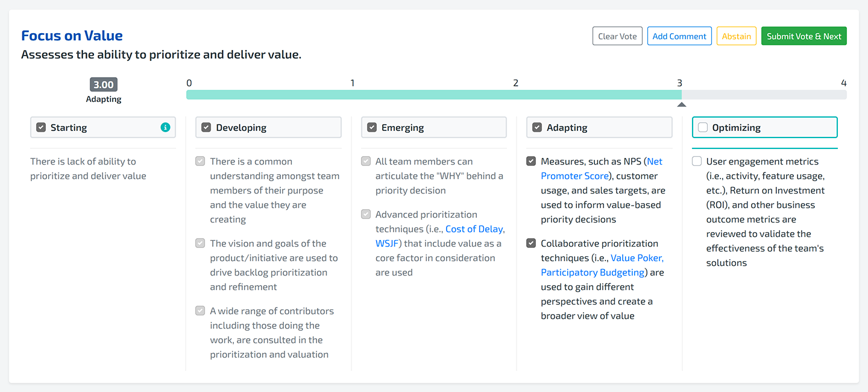Uncheck the NPS measures criterion checkbox

531,161
